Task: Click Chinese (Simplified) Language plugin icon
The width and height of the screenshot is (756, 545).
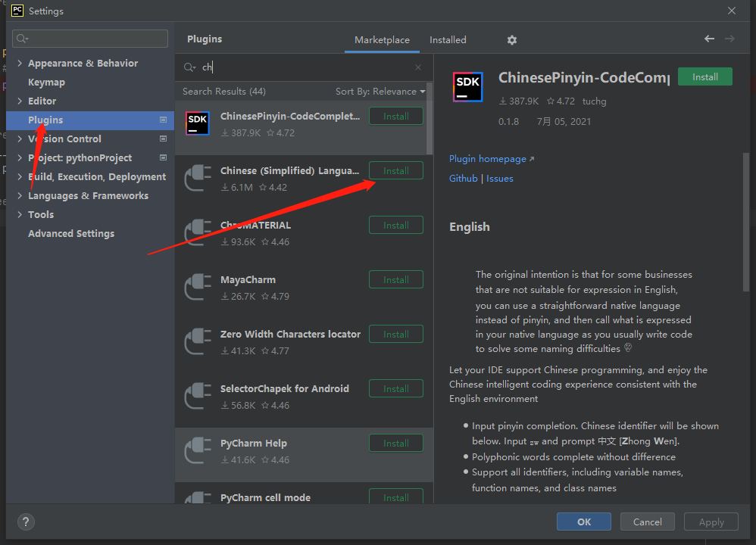Action: (198, 178)
